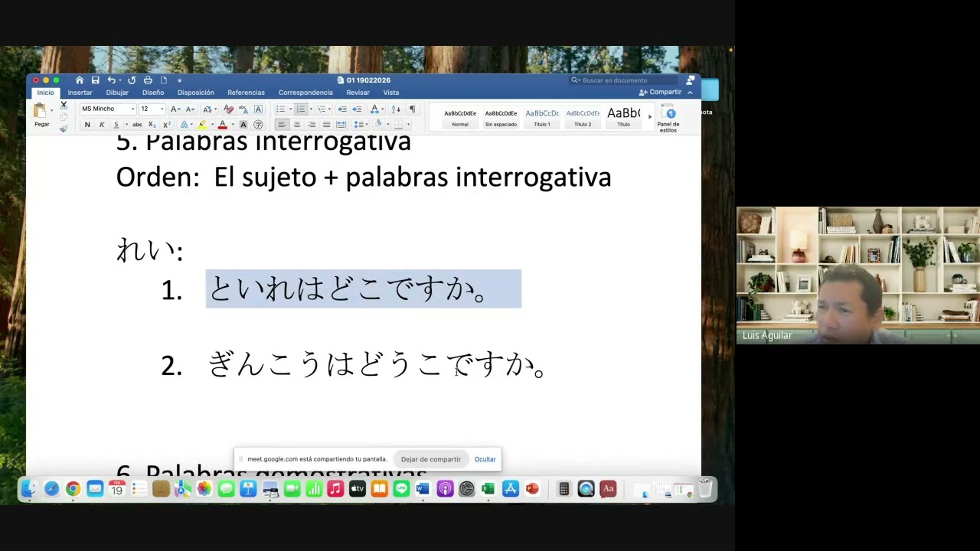980x551 pixels.
Task: Toggle left alignment button
Action: (283, 125)
